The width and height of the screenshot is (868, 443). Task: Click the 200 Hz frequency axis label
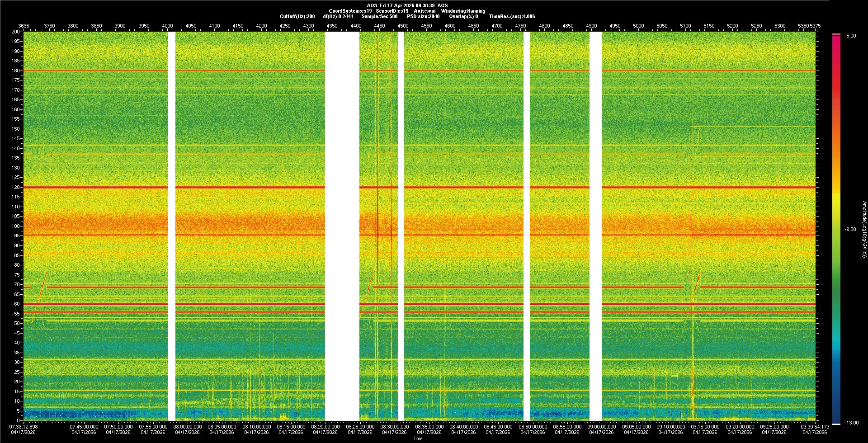click(x=15, y=32)
